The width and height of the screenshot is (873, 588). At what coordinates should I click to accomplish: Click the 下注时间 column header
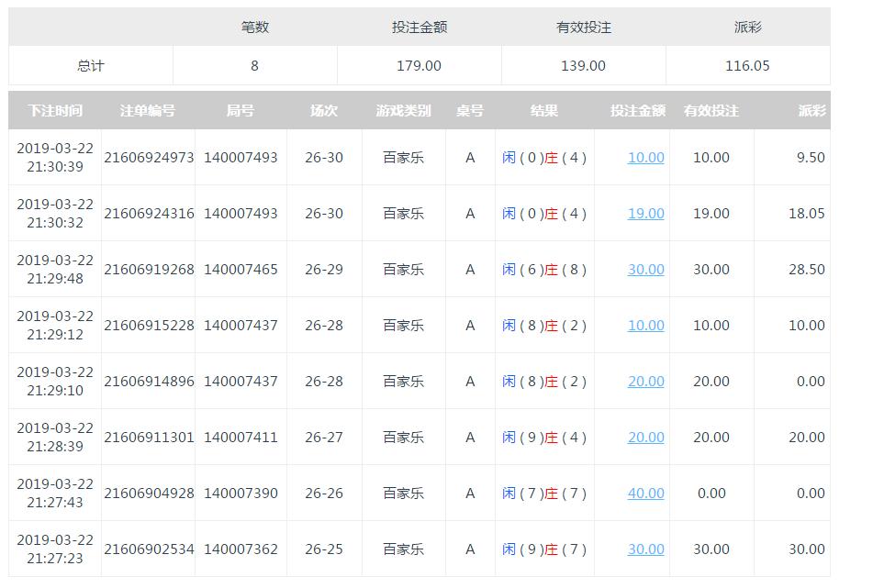(55, 111)
